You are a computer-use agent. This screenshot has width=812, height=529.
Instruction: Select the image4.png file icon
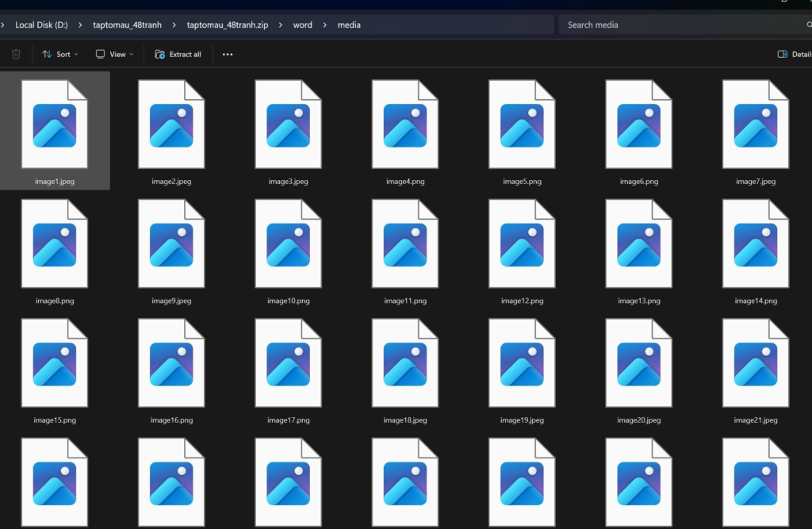(405, 125)
